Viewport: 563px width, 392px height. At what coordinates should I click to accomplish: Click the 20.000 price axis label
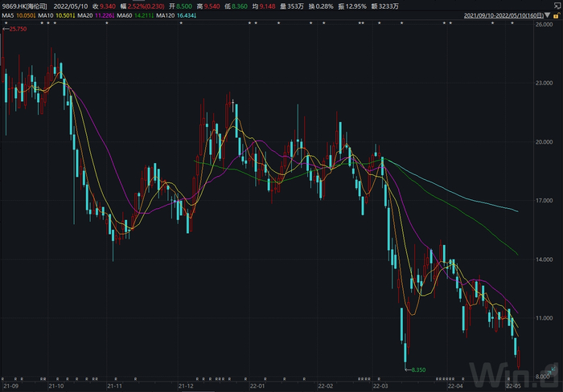click(x=544, y=141)
